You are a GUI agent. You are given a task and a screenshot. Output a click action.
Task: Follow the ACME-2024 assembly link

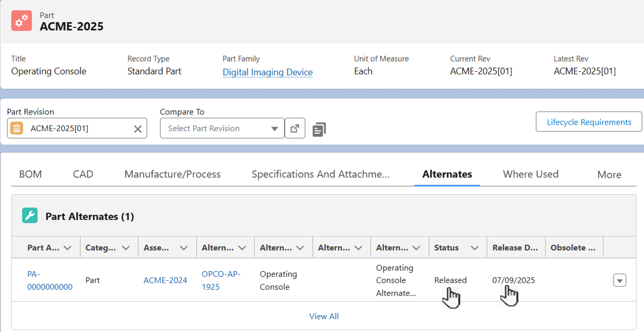165,280
